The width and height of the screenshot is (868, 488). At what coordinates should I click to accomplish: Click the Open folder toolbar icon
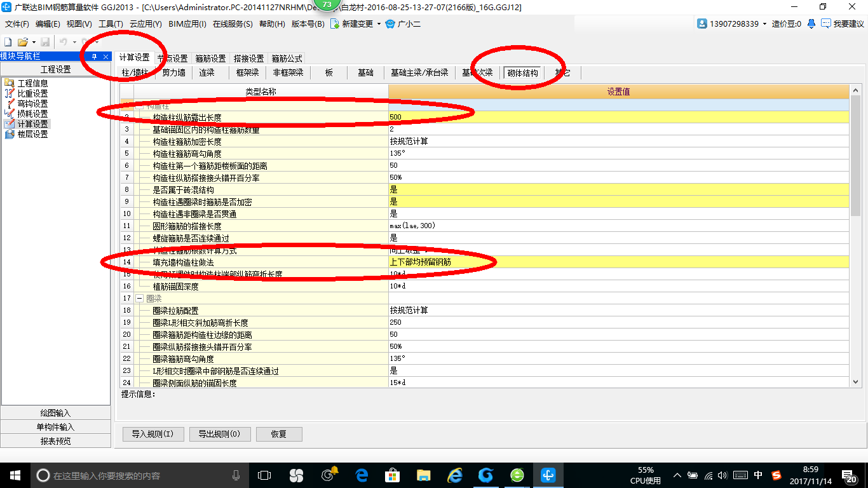click(x=22, y=41)
